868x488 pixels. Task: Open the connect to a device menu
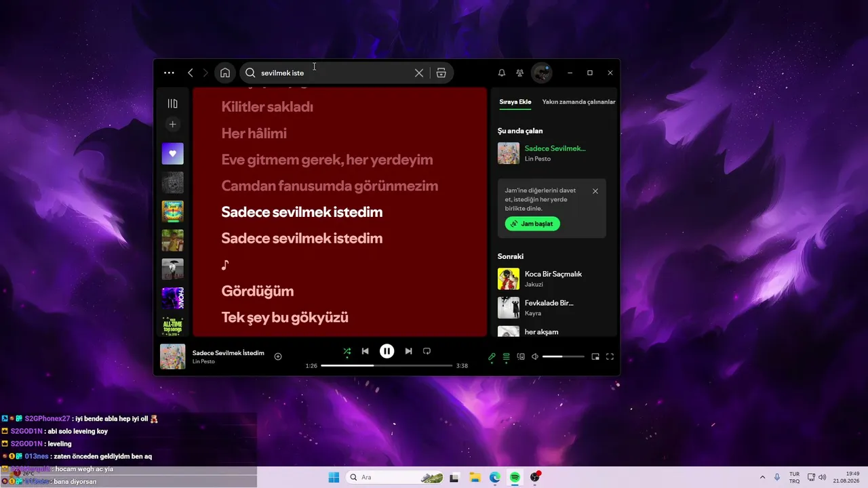[x=521, y=357]
